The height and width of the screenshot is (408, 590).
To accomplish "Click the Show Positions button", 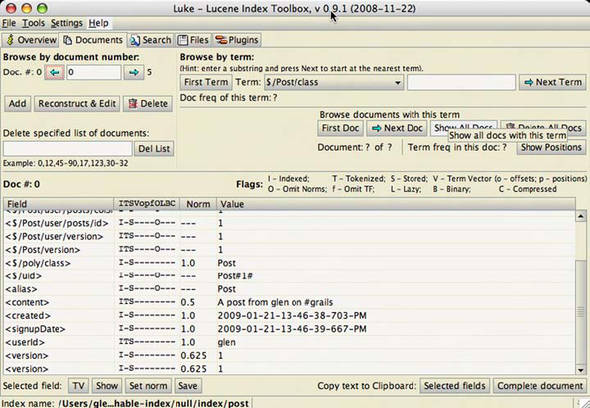I will pos(551,147).
